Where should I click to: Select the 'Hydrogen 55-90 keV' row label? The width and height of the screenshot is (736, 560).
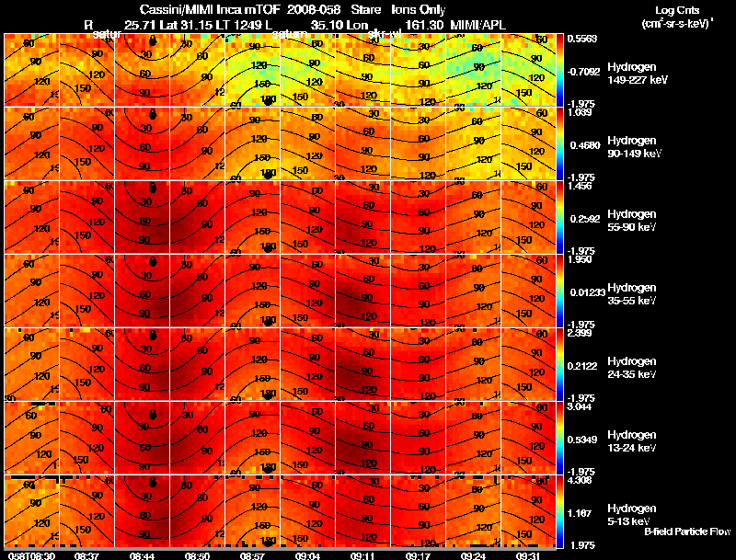click(632, 221)
